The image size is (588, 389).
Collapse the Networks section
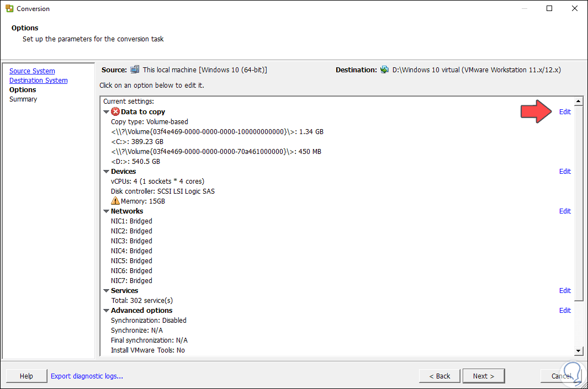click(x=106, y=211)
